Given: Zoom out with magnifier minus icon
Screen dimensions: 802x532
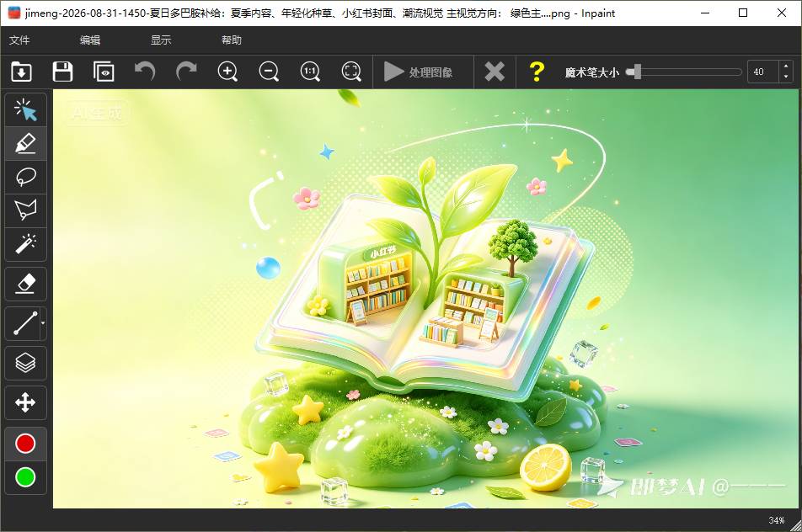Looking at the screenshot, I should click(269, 72).
